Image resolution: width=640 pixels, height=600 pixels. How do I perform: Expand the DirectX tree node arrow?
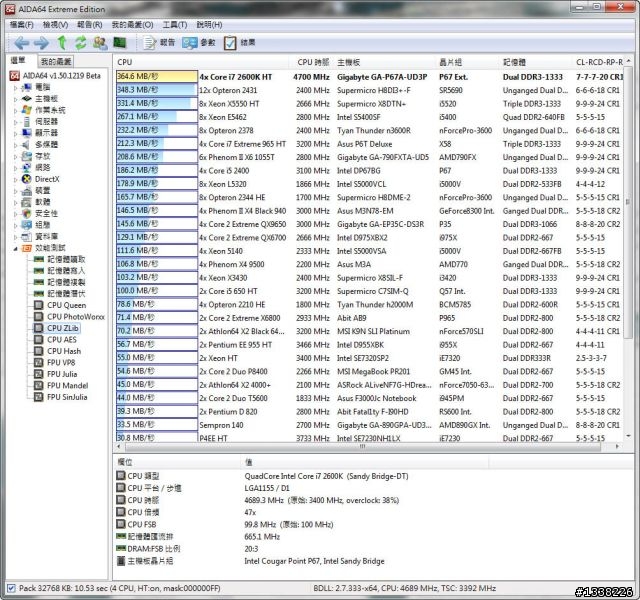coord(16,179)
